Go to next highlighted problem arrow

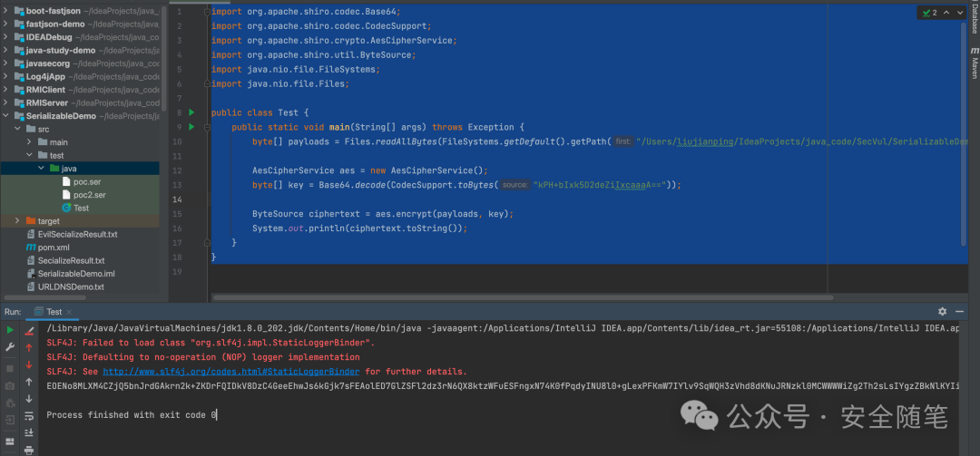click(x=959, y=13)
